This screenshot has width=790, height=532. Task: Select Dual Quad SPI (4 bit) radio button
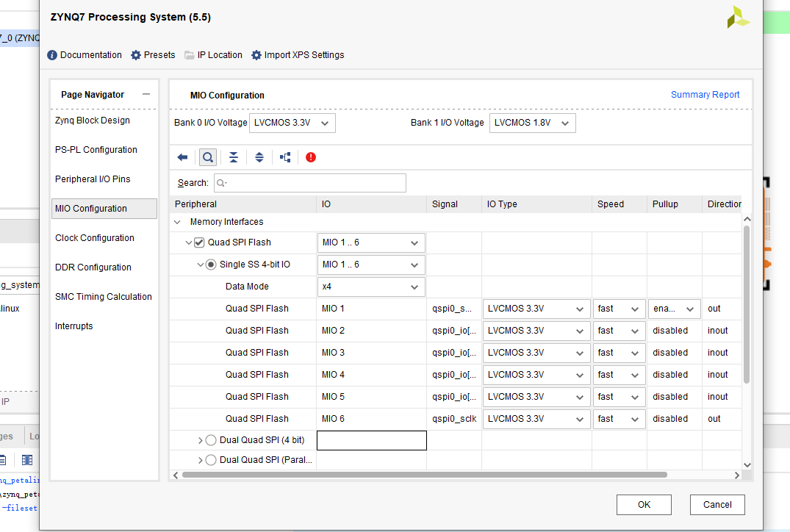coord(211,440)
